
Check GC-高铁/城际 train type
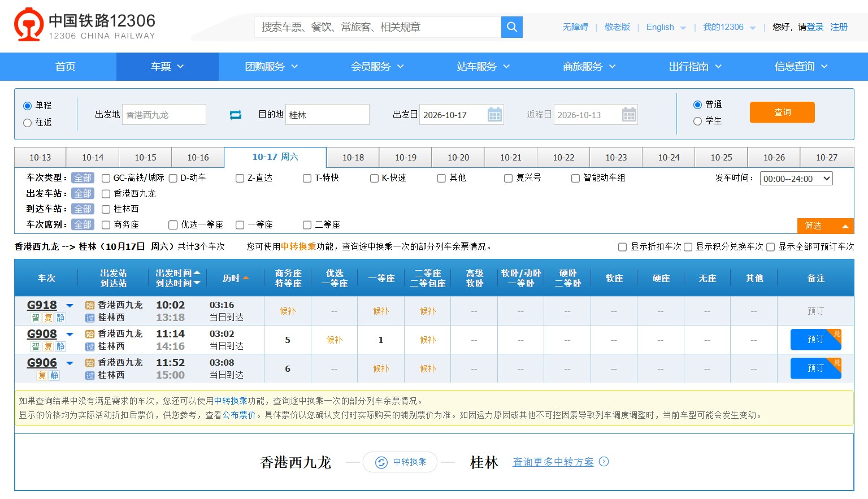(x=106, y=178)
